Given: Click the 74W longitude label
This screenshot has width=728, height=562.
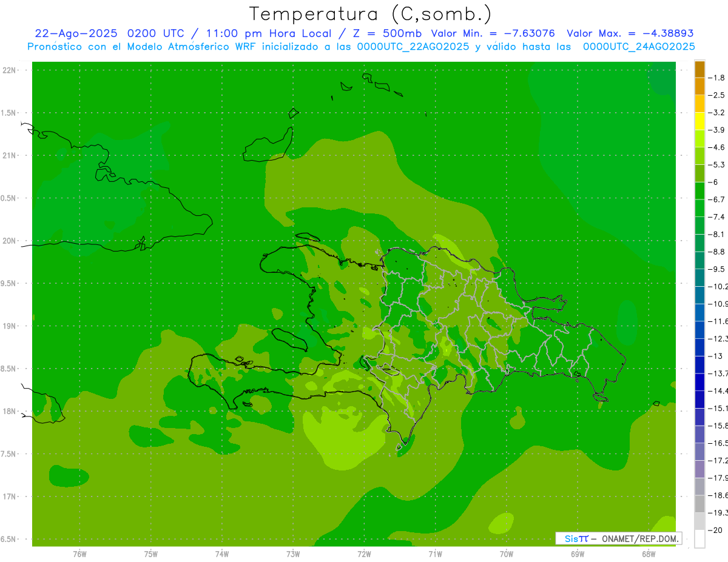Looking at the screenshot, I should (x=221, y=554).
